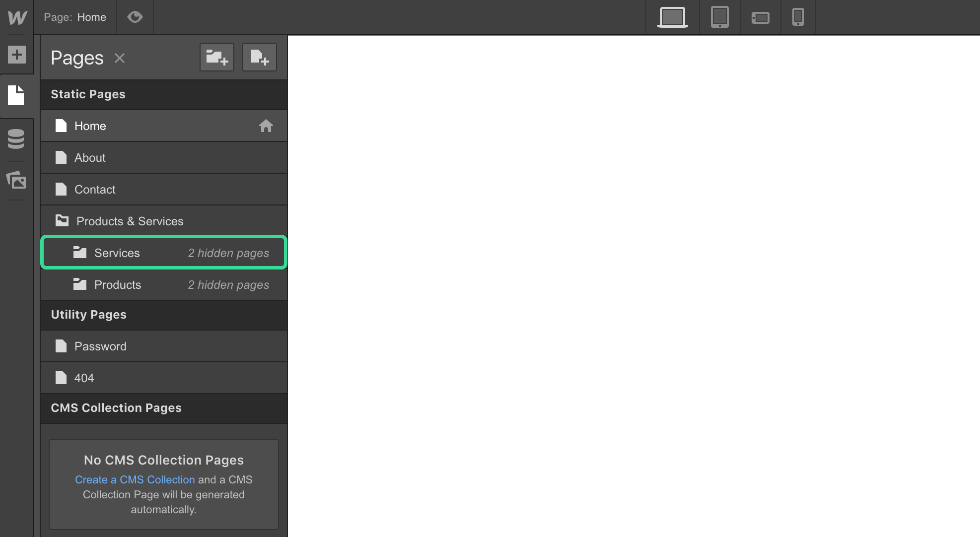Switch to tablet breakpoint view

pos(719,17)
